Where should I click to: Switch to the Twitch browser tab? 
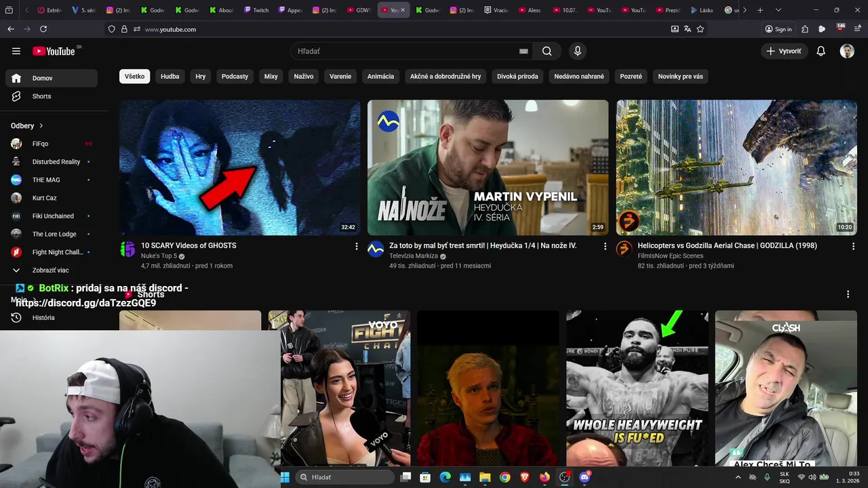[x=257, y=10]
